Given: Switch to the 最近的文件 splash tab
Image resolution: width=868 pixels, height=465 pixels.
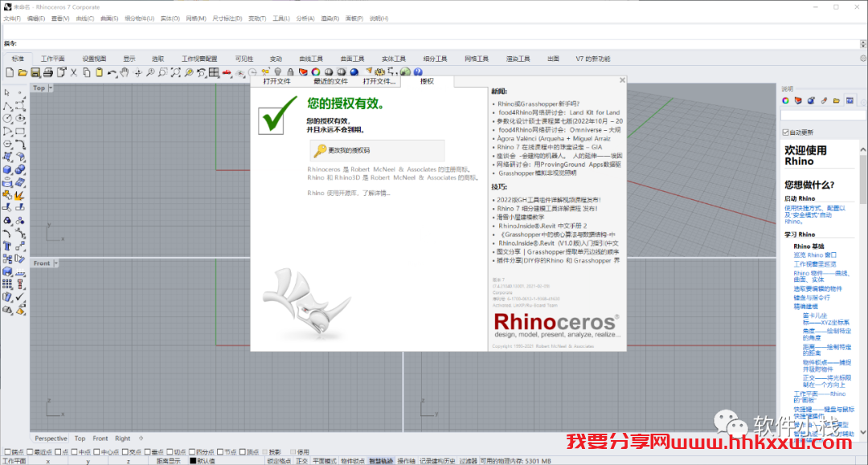Looking at the screenshot, I should pyautogui.click(x=330, y=81).
